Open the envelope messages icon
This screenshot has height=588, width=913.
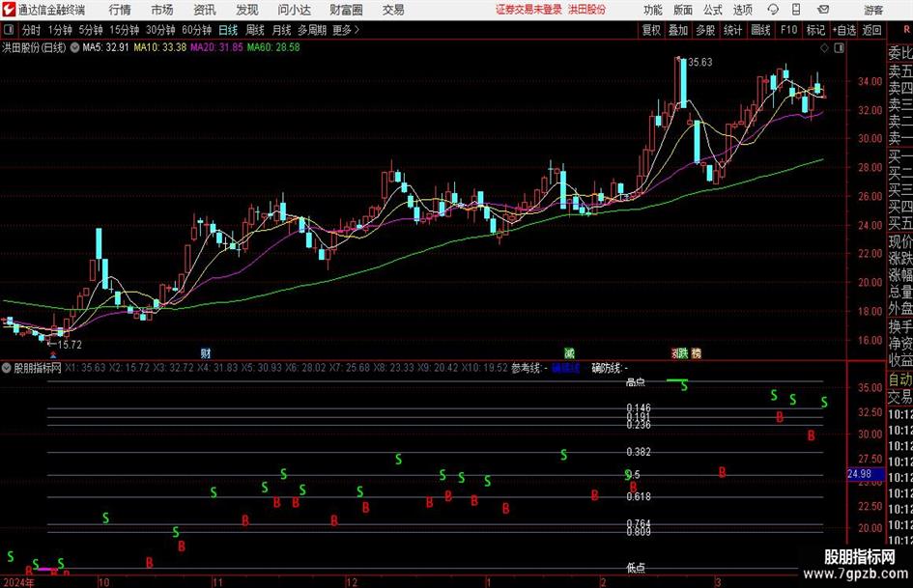tap(823, 10)
